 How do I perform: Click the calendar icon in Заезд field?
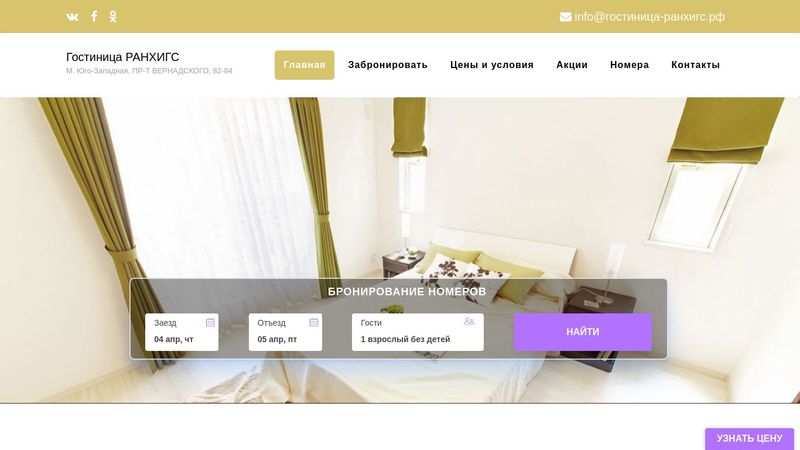(x=210, y=322)
